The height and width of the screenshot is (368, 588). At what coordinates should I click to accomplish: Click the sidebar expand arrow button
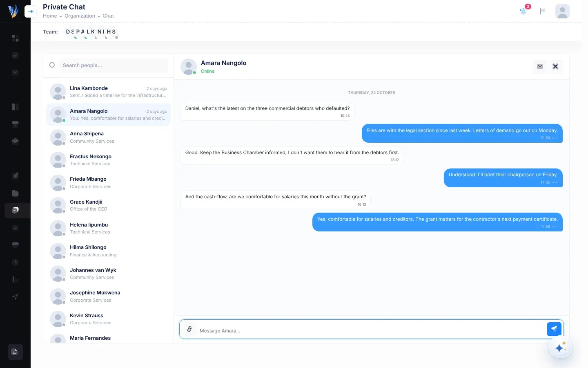pos(30,11)
